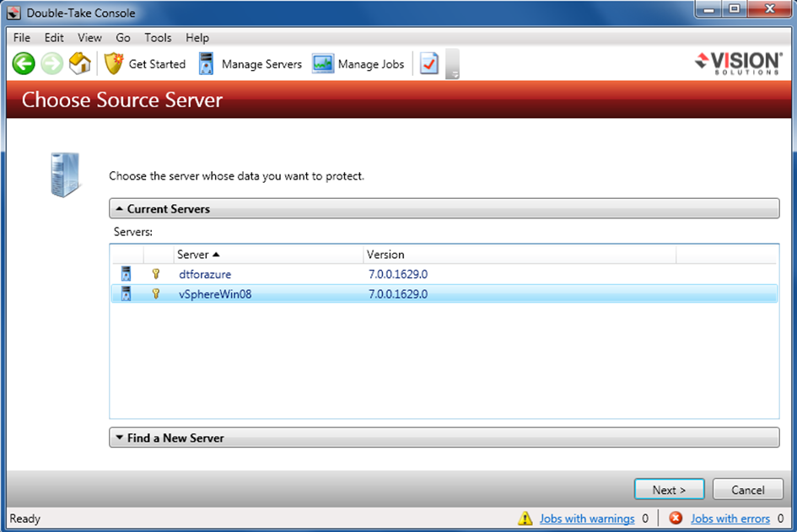Click the Get Started shield icon
The width and height of the screenshot is (797, 532).
(x=113, y=64)
